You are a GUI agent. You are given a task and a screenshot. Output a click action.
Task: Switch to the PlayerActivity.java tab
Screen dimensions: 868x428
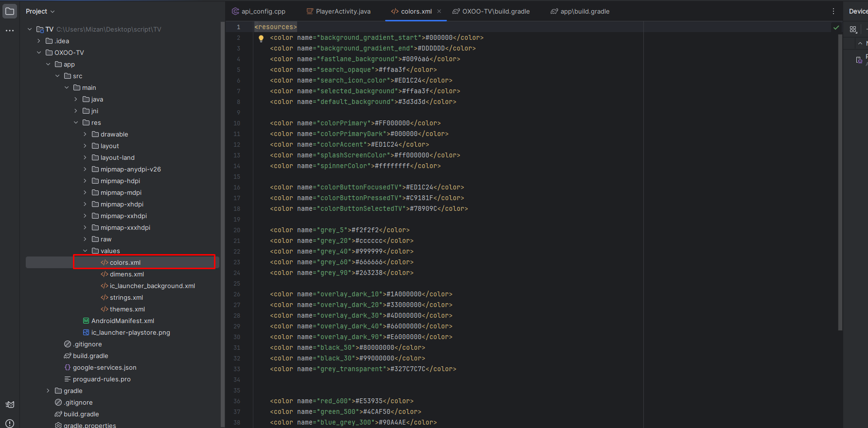[338, 11]
